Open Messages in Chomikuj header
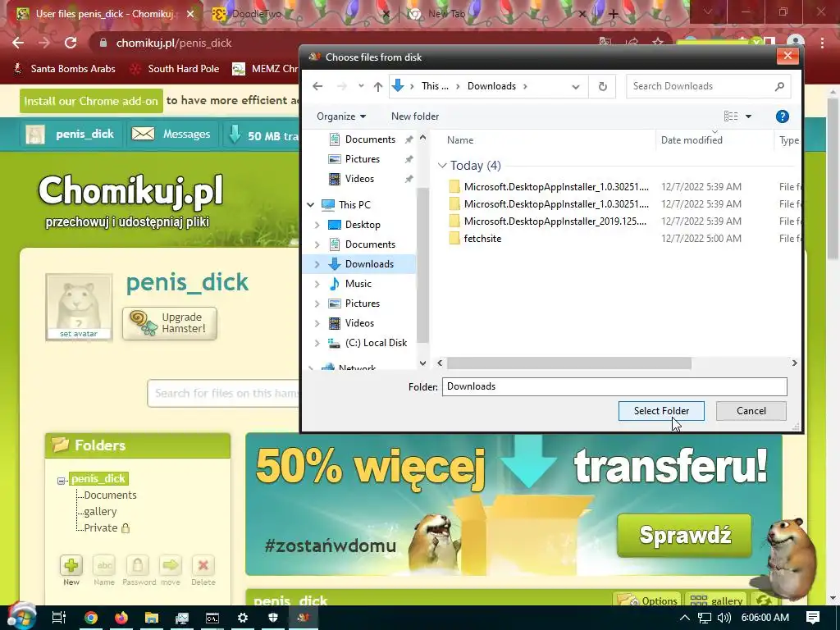 (x=171, y=134)
